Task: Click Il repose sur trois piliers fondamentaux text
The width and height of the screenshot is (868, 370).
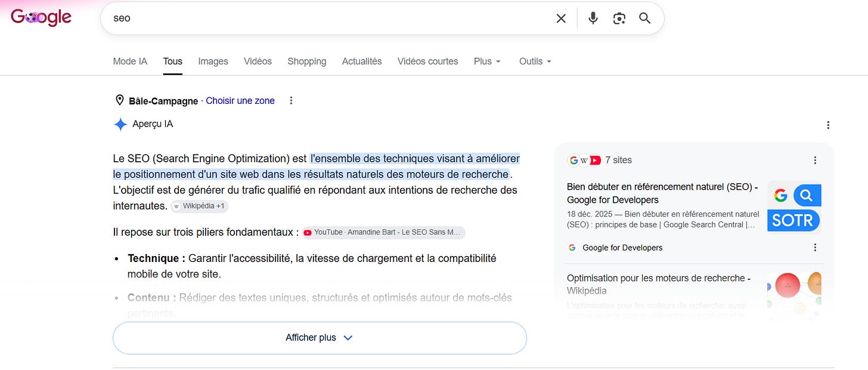Action: 206,232
